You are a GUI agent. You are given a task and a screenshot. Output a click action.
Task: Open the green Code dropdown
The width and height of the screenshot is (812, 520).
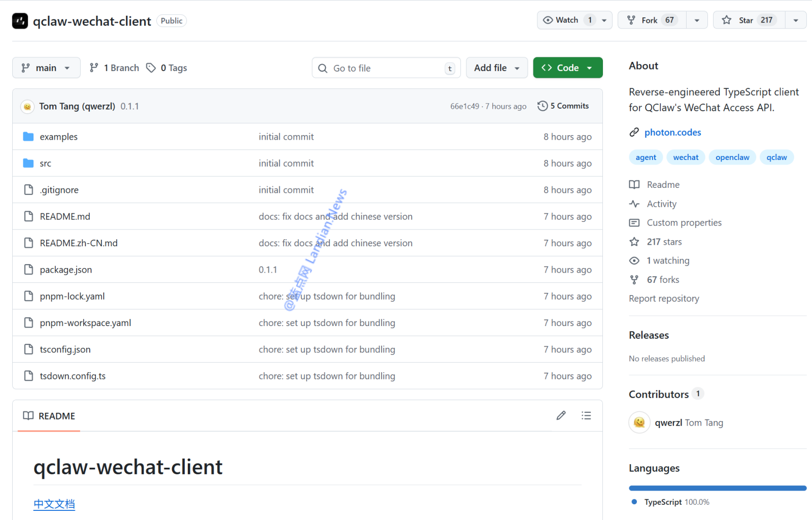[567, 68]
